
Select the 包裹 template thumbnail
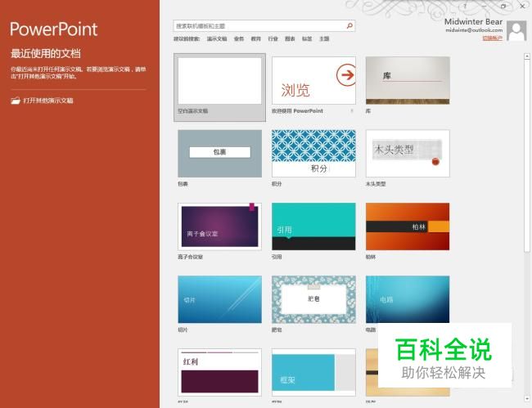coord(220,154)
